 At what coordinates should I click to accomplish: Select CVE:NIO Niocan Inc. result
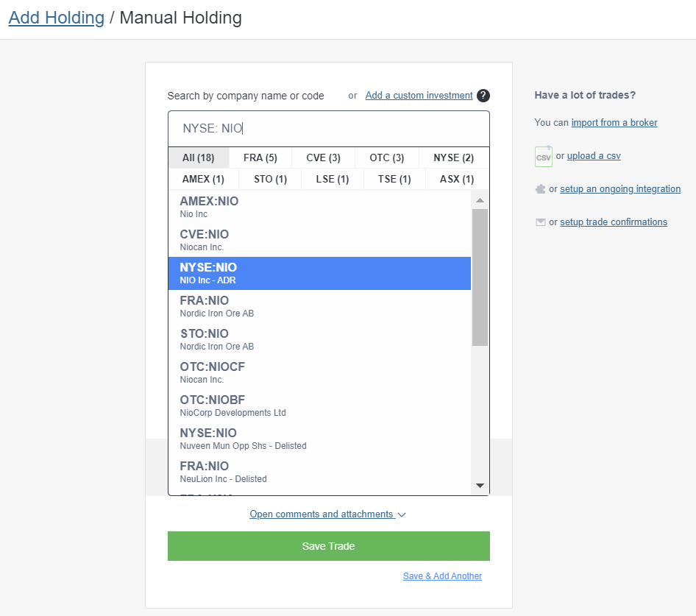point(319,240)
